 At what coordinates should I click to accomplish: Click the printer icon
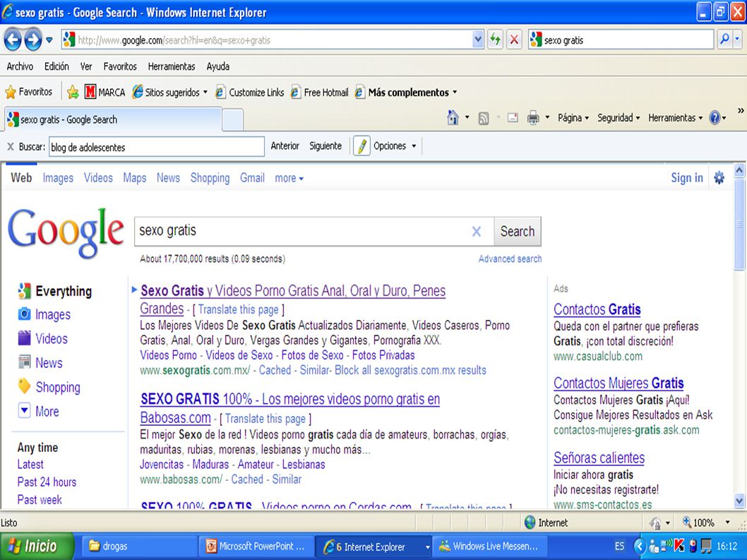click(533, 118)
